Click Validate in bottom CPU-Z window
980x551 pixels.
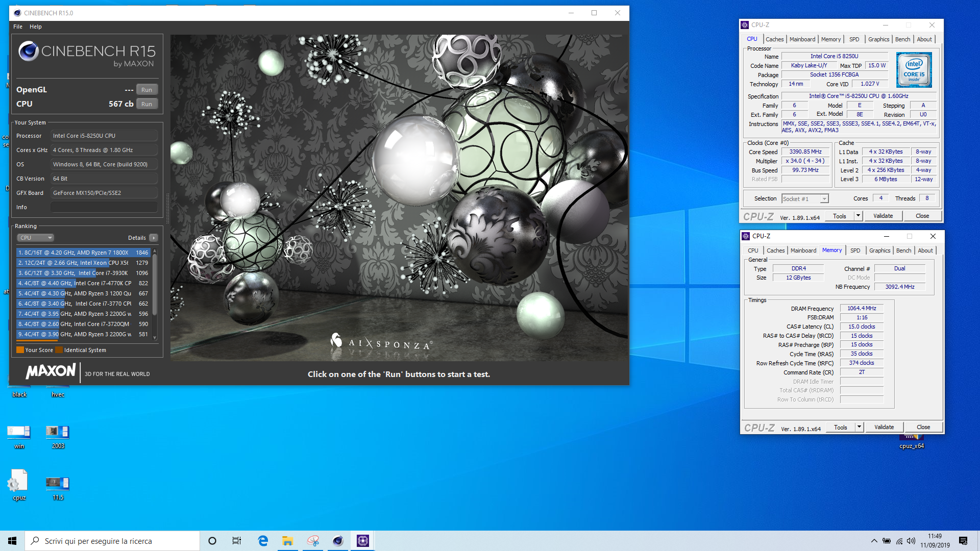[884, 428]
